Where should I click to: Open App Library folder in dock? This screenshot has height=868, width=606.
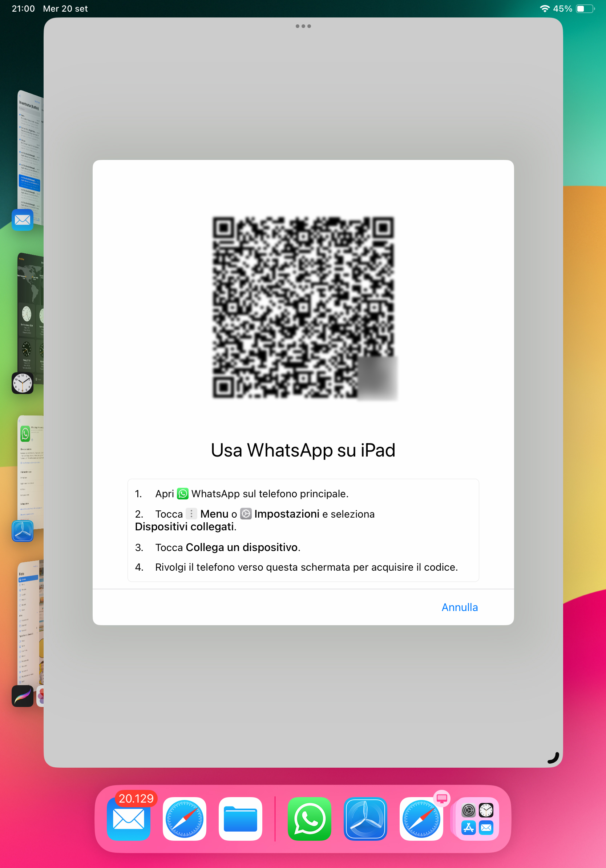click(477, 819)
